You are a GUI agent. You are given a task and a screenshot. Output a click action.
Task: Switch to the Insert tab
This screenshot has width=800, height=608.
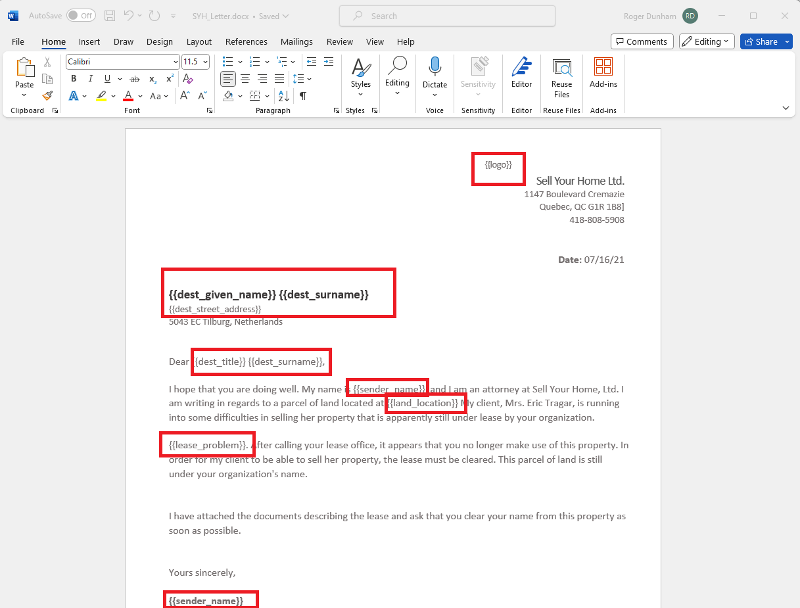(89, 41)
